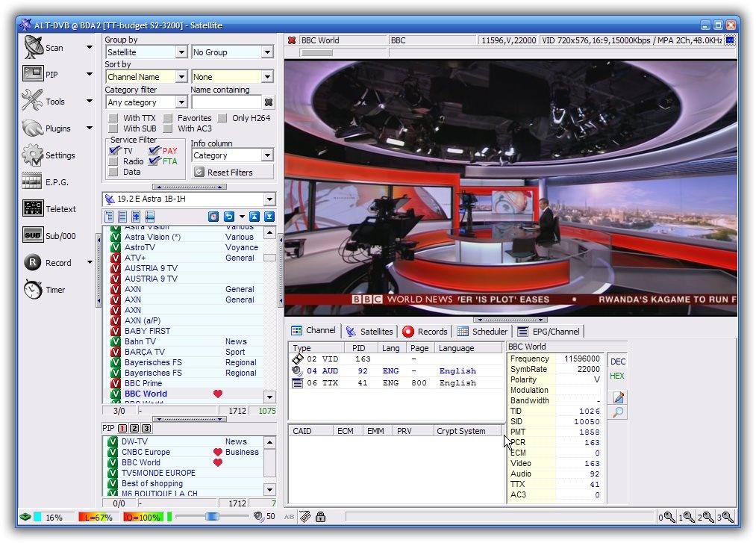This screenshot has height=543, width=756.
Task: Open Settings gear icon
Action: [33, 155]
